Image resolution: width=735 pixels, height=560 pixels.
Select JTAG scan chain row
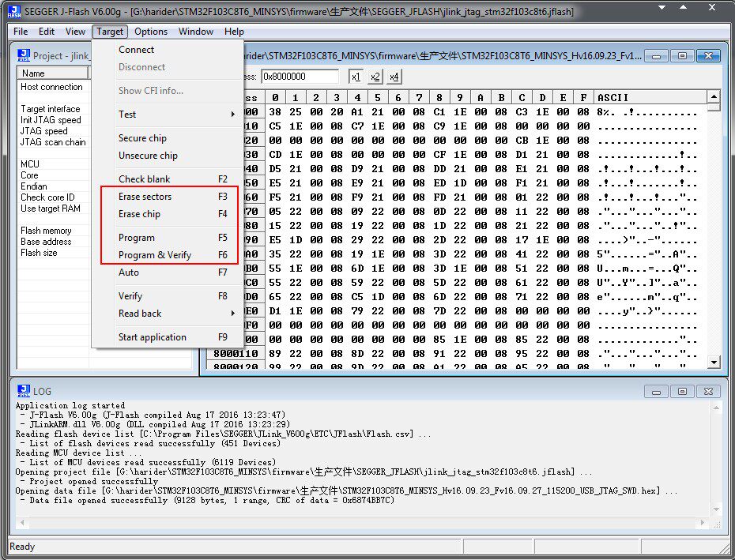[x=53, y=142]
